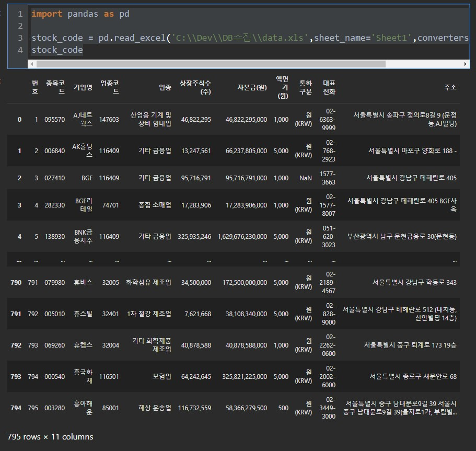Click the NaN currency cell in BGF row

click(305, 178)
